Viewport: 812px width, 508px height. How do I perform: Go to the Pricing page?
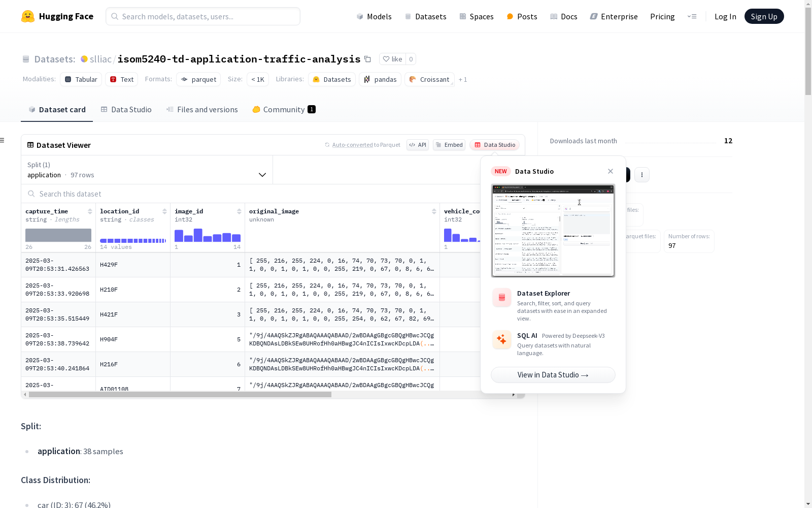662,16
